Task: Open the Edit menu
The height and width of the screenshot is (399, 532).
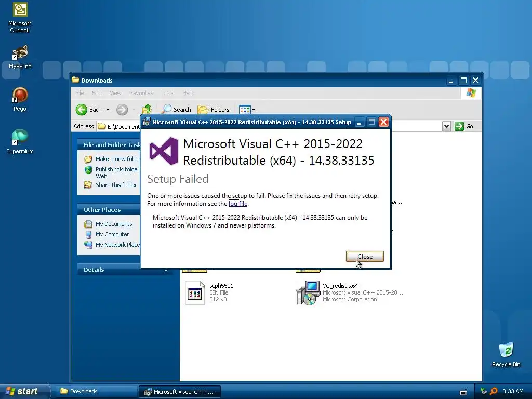Action: (x=97, y=93)
